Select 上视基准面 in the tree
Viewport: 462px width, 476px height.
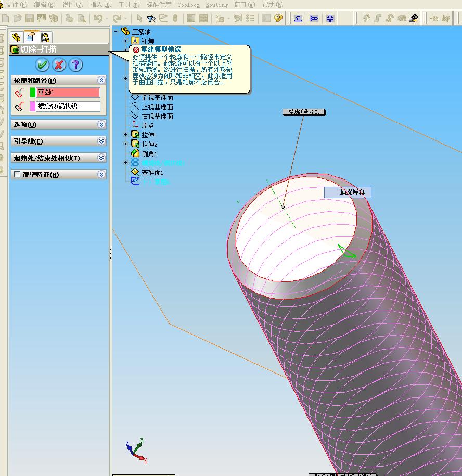point(157,107)
